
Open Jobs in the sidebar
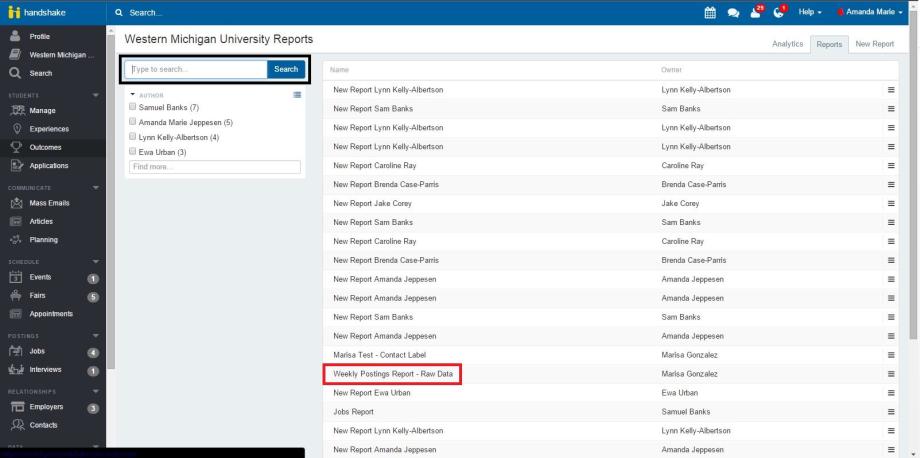[37, 351]
